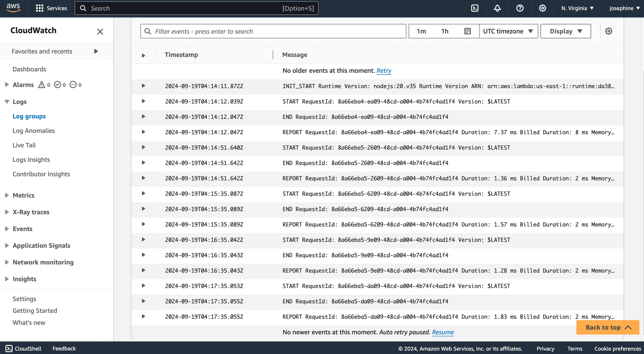Open the Services grid menu
Viewport: 644px width, 354px height.
[52, 8]
